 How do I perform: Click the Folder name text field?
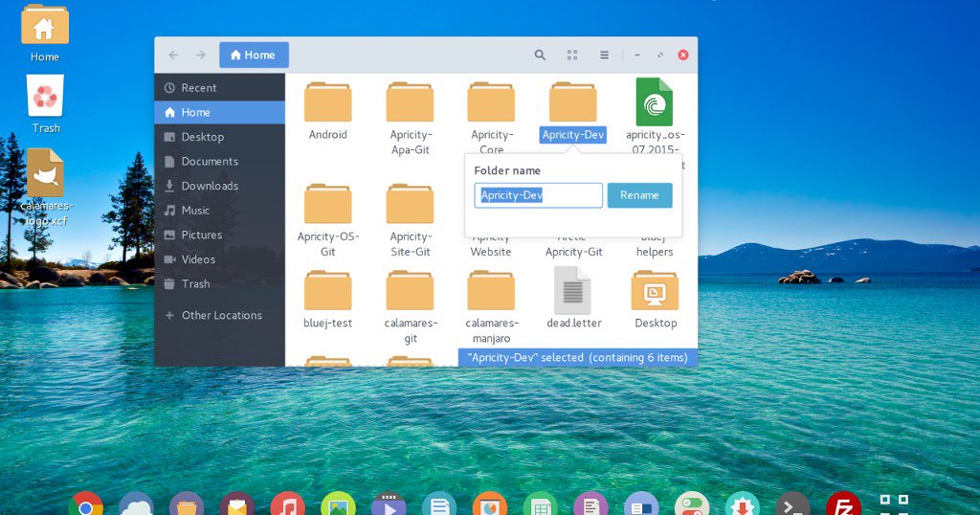[x=538, y=195]
